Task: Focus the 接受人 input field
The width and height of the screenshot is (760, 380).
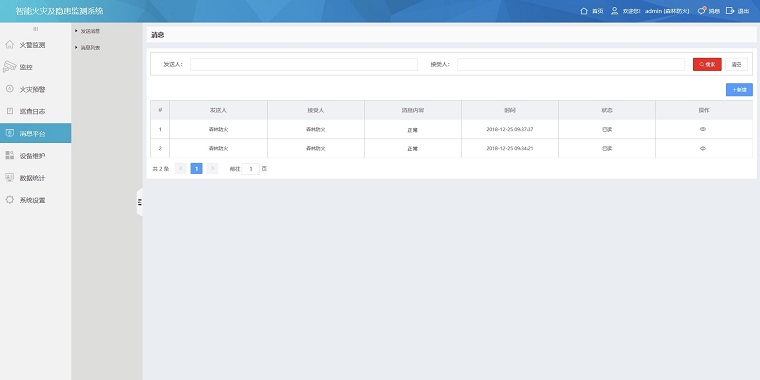Action: coord(571,64)
